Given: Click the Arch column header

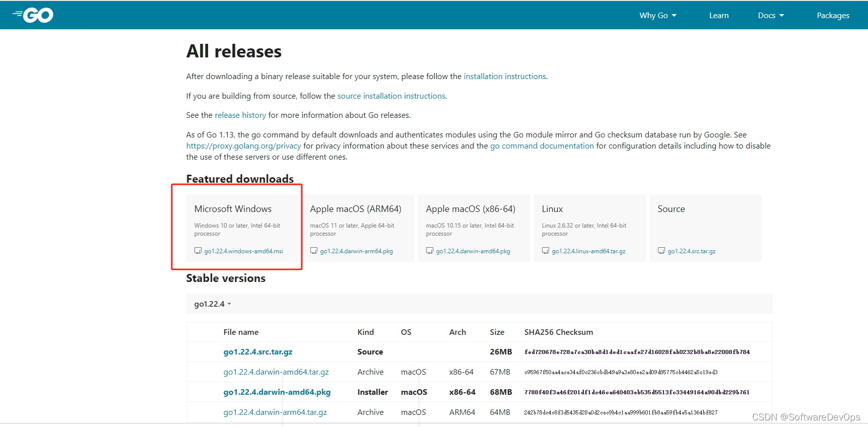Looking at the screenshot, I should point(457,332).
